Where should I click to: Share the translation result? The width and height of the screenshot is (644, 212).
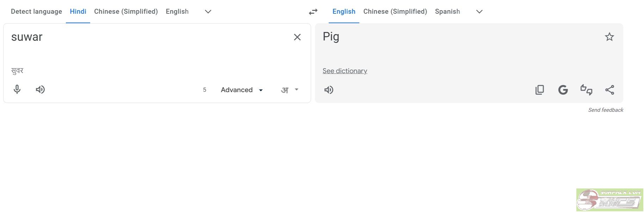coord(609,90)
